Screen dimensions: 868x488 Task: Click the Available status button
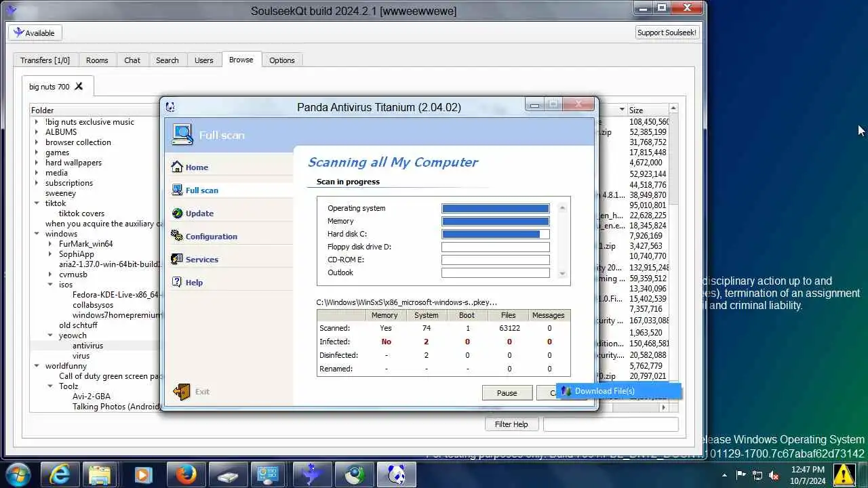(x=35, y=33)
